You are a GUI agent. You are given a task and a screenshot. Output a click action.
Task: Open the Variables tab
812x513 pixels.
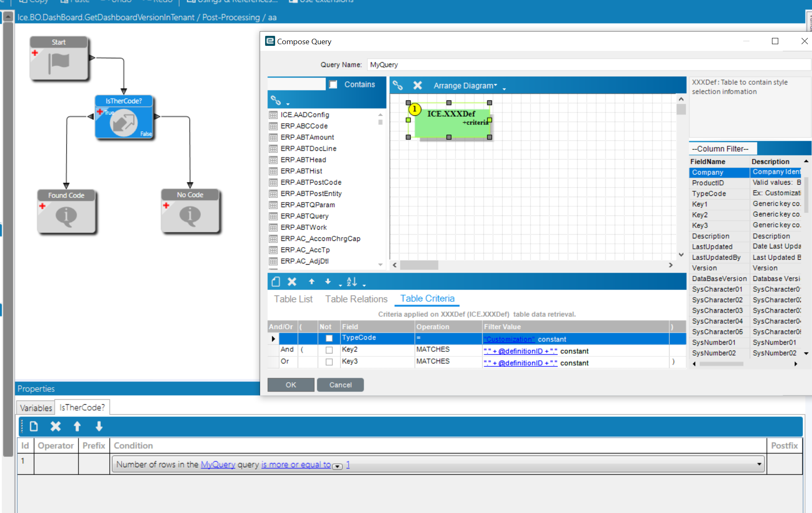point(36,408)
